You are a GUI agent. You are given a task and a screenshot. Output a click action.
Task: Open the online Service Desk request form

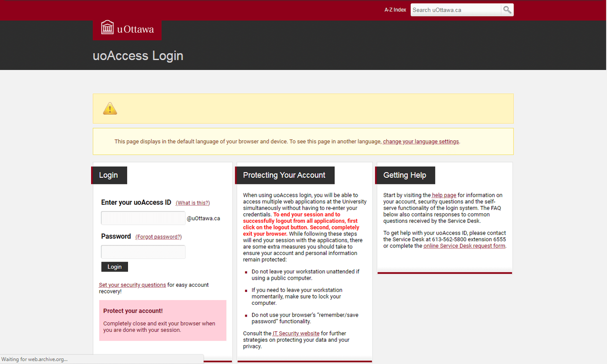click(464, 246)
